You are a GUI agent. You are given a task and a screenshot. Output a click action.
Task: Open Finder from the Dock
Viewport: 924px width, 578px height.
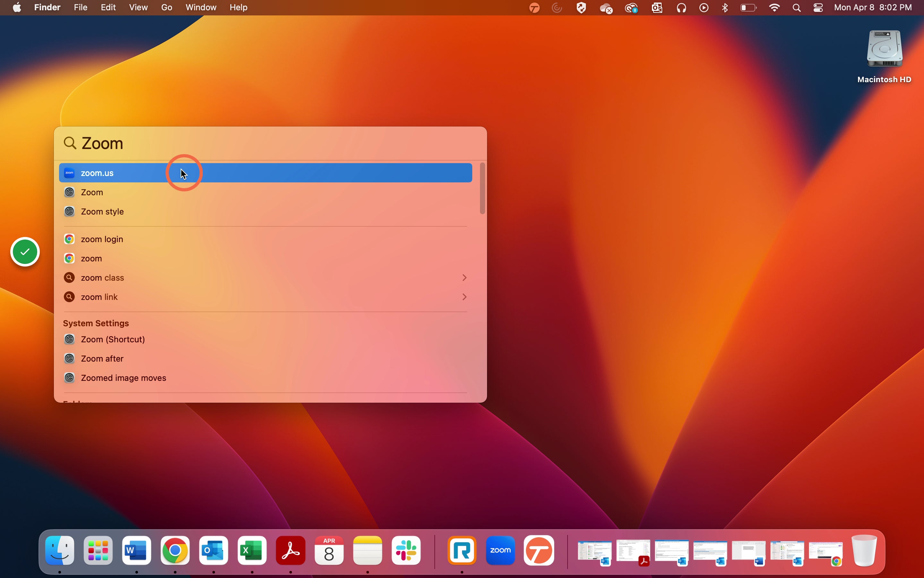(60, 550)
